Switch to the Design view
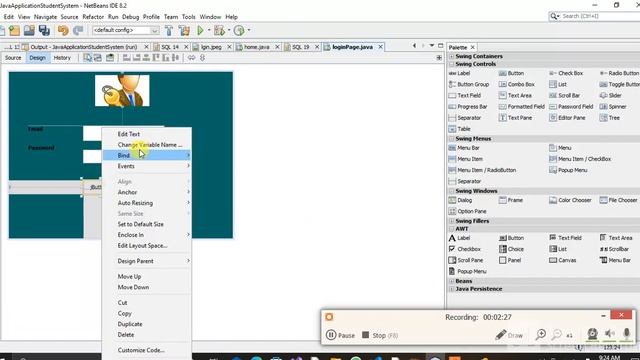 [x=38, y=58]
